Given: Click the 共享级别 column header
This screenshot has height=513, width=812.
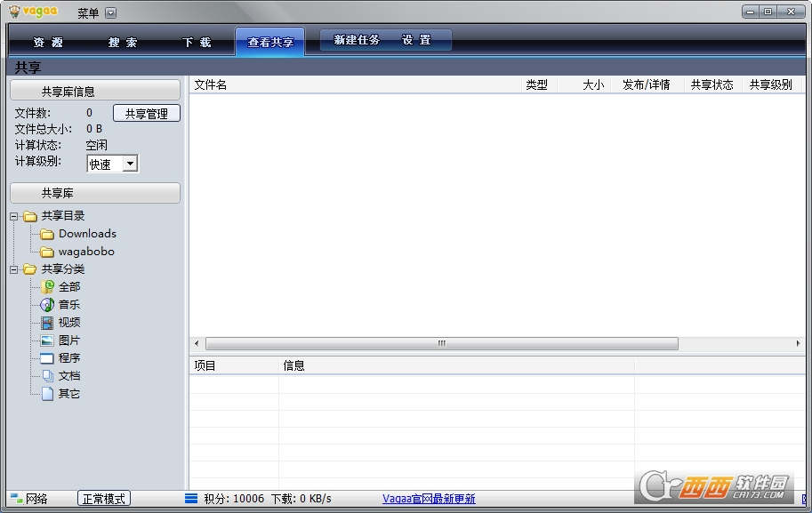Looking at the screenshot, I should pos(772,84).
